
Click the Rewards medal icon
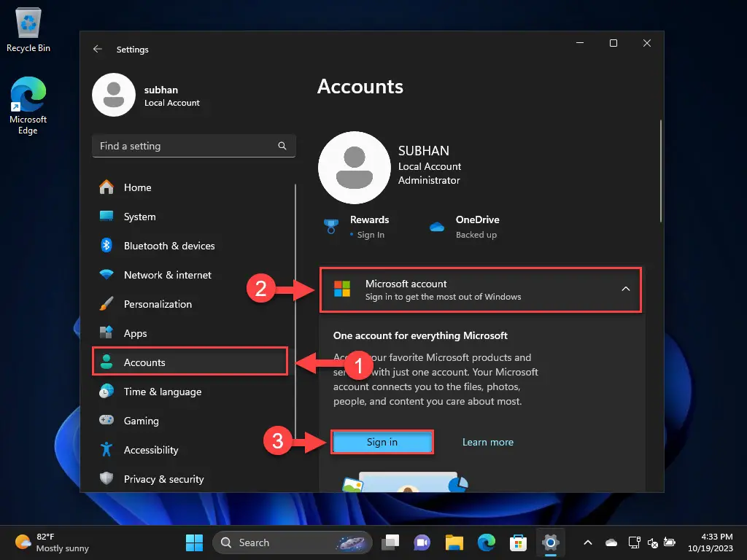pyautogui.click(x=331, y=226)
